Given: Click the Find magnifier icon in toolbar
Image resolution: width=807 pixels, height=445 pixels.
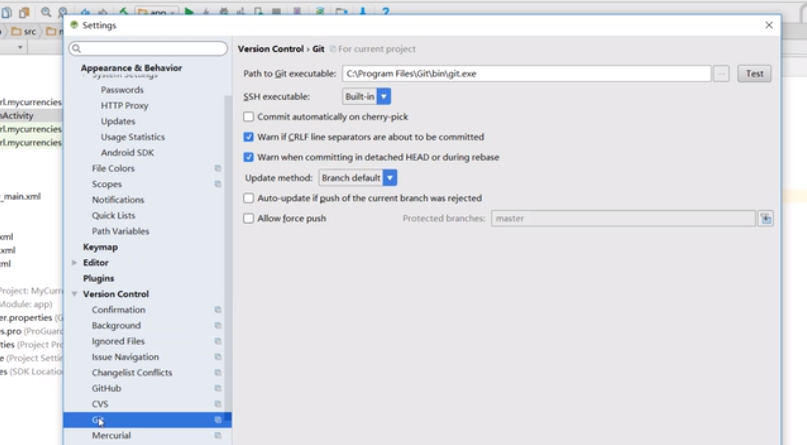Looking at the screenshot, I should pyautogui.click(x=46, y=12).
